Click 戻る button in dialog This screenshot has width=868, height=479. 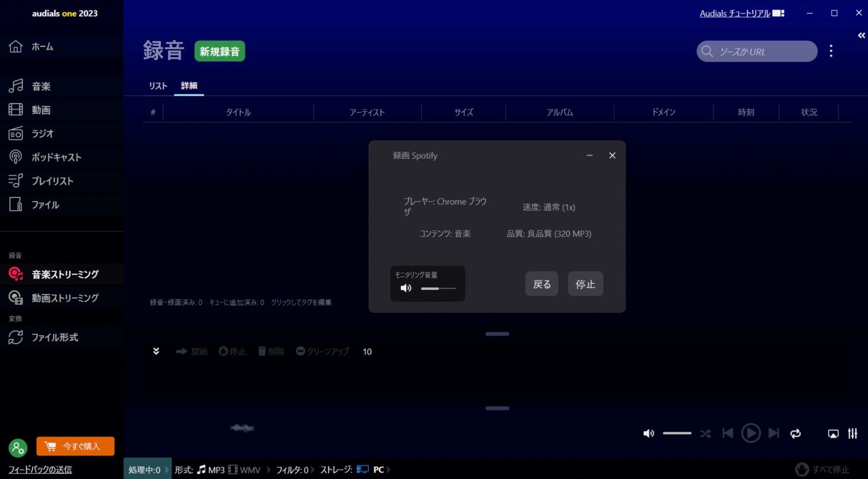(x=542, y=284)
